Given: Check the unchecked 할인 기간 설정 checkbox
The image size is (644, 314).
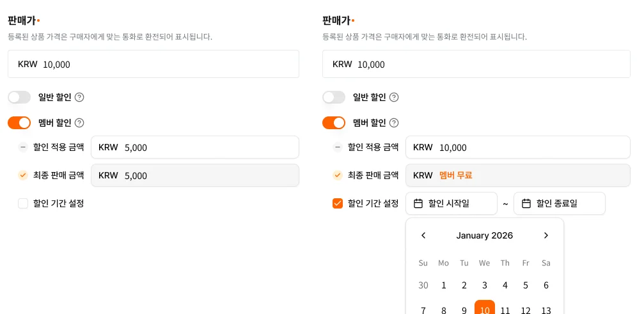Looking at the screenshot, I should (x=23, y=203).
